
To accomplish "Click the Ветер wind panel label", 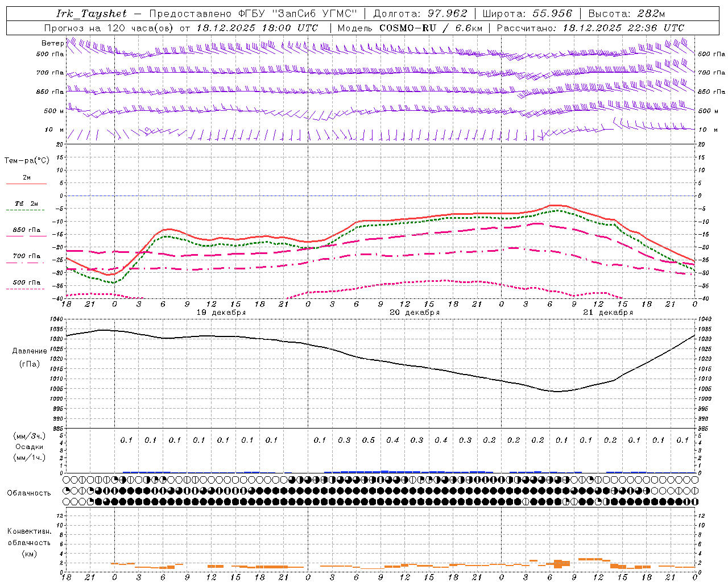I will (x=52, y=43).
